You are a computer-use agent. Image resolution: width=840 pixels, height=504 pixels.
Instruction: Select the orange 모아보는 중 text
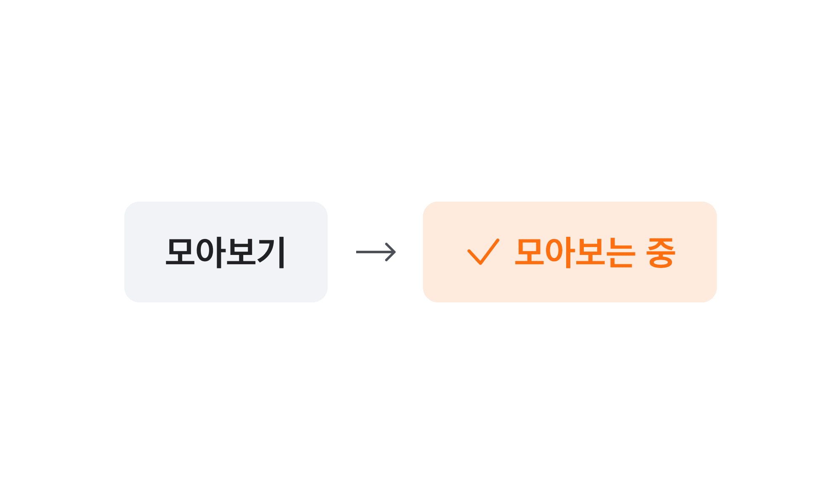click(x=595, y=252)
